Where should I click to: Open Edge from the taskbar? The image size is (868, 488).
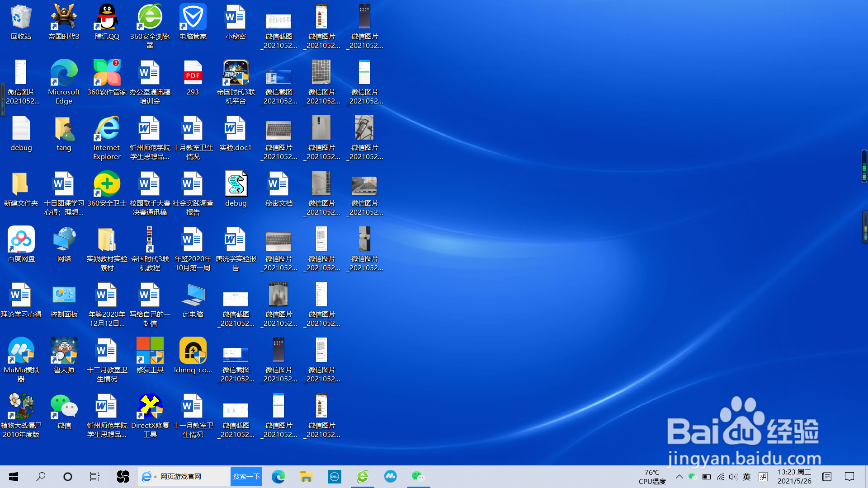(278, 476)
